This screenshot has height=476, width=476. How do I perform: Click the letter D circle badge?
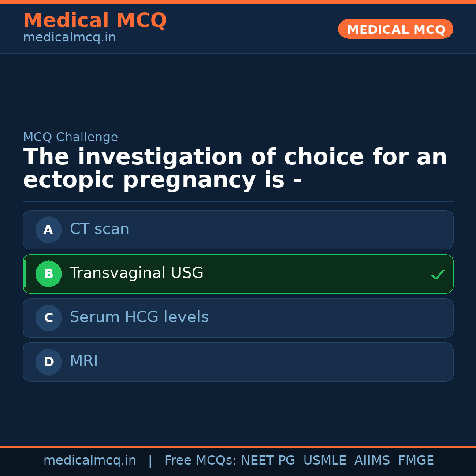pyautogui.click(x=48, y=362)
